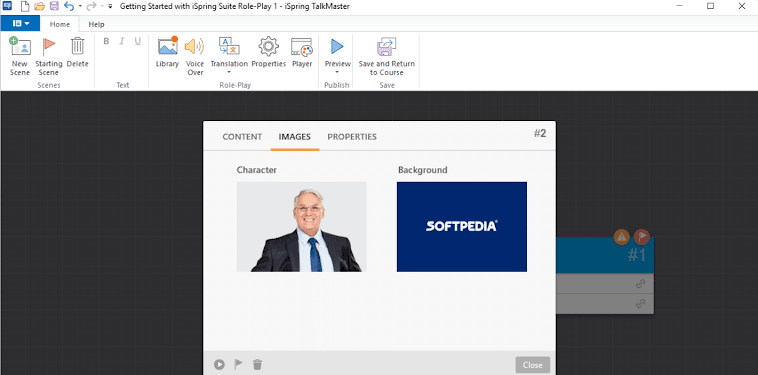Click the TalkMaster app icon in title bar
This screenshot has height=375, width=758.
(7, 6)
